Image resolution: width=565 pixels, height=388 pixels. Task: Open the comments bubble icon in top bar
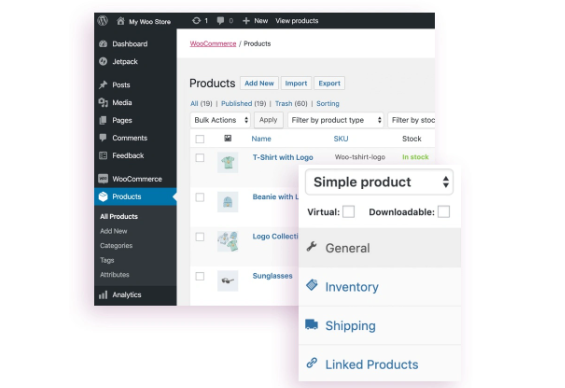[x=220, y=21]
